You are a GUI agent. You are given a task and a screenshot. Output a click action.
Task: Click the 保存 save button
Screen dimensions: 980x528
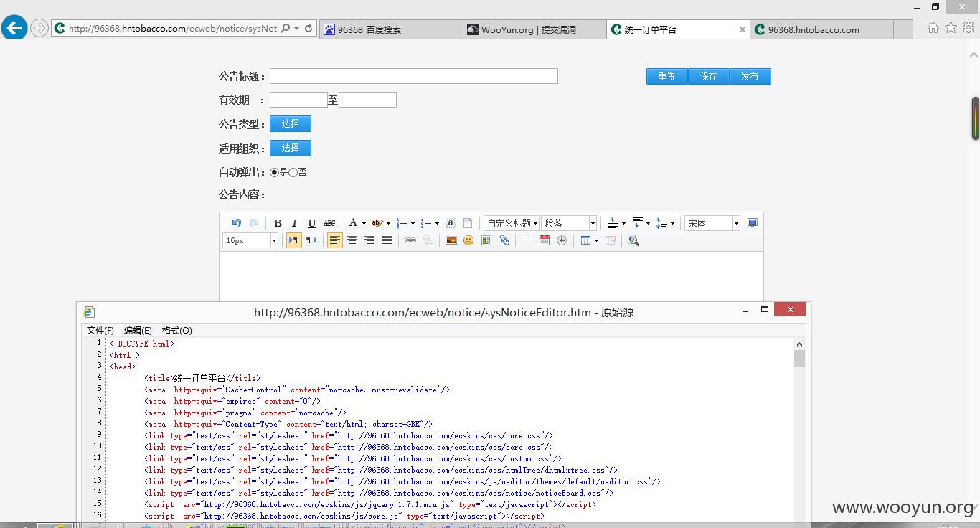[x=709, y=76]
